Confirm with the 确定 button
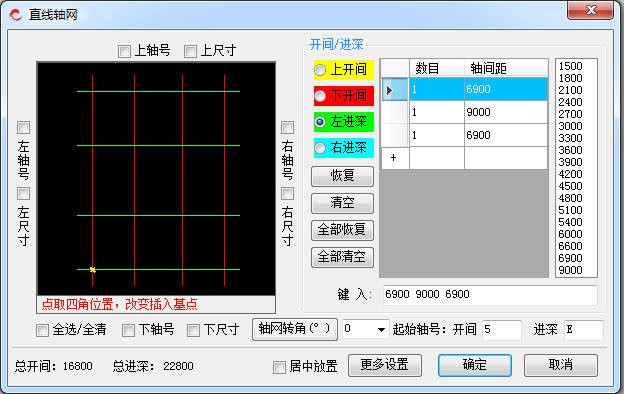 point(475,365)
